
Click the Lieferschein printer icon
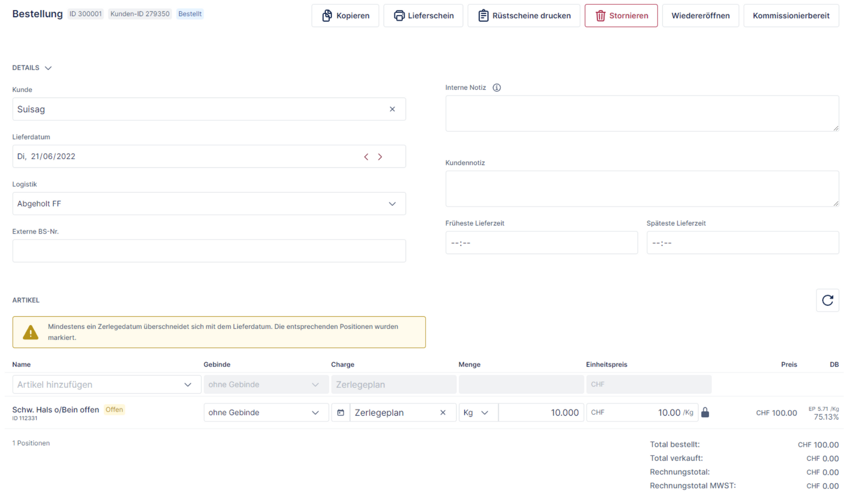point(399,16)
